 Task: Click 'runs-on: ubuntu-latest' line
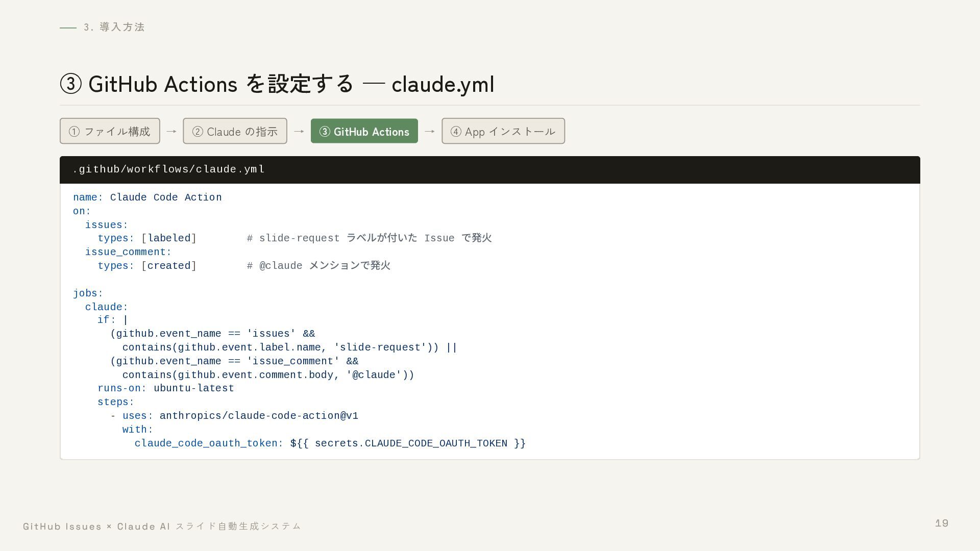166,388
